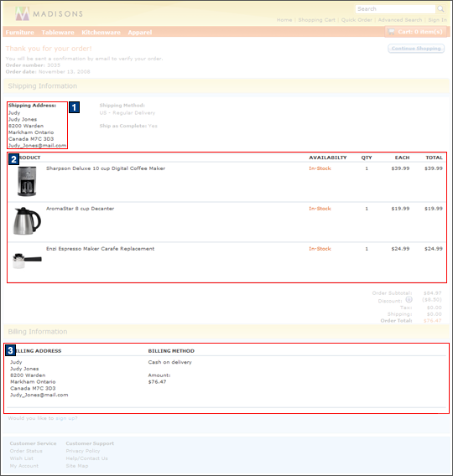The image size is (453, 476).
Task: Open the Quick Order link
Action: pyautogui.click(x=357, y=20)
